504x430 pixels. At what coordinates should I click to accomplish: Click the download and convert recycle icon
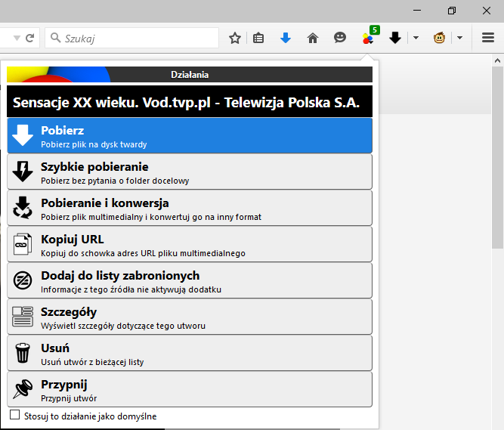23,208
